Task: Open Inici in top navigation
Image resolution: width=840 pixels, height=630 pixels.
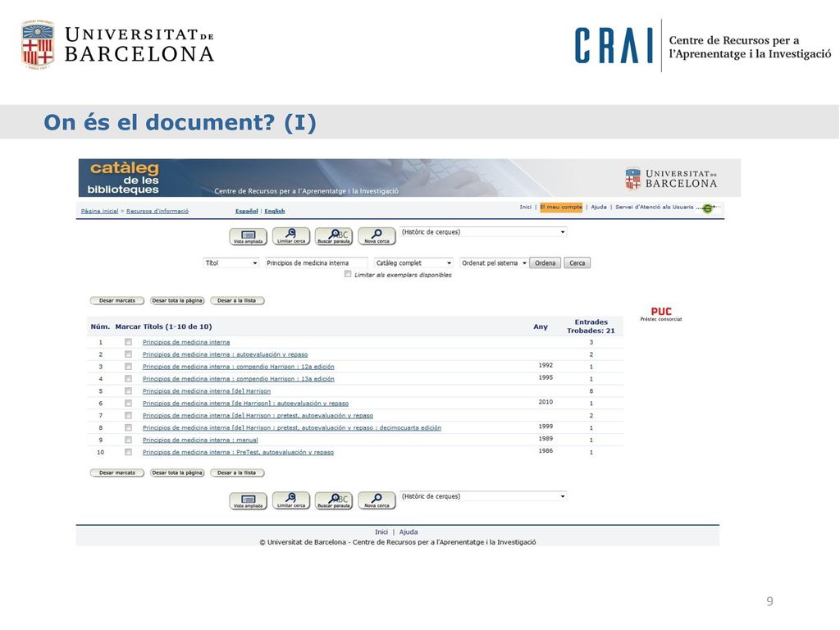Action: (x=526, y=207)
